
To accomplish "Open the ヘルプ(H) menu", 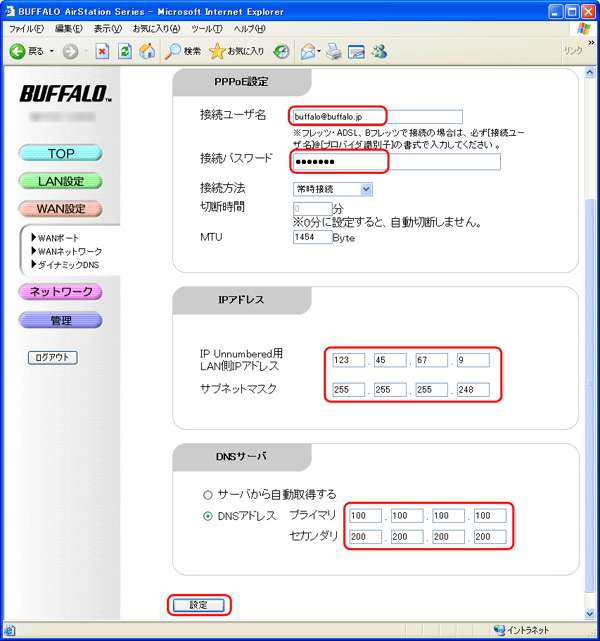I will (249, 29).
